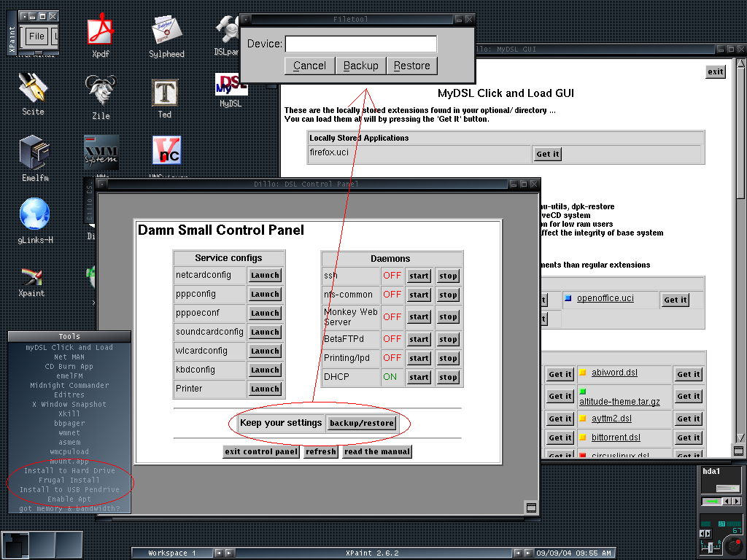Choose Midnight Commander from Tools menu
The height and width of the screenshot is (560, 747).
click(x=69, y=385)
